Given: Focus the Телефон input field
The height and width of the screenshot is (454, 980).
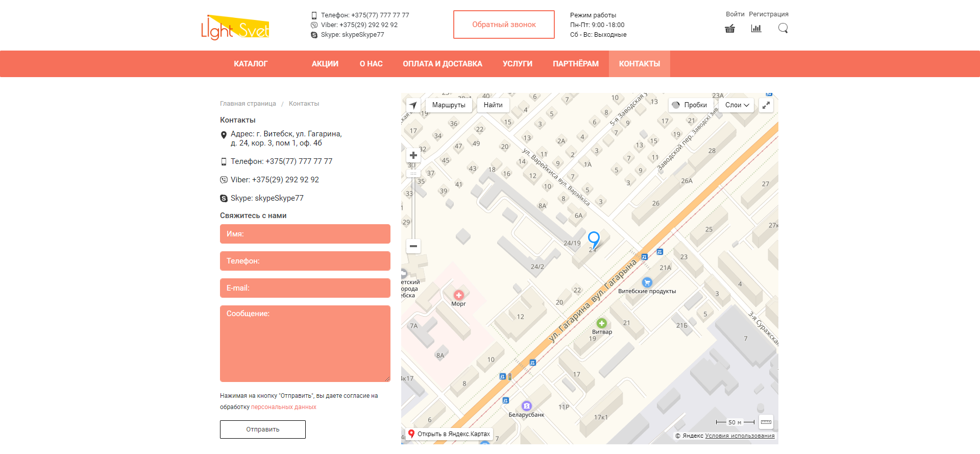Looking at the screenshot, I should [x=305, y=261].
